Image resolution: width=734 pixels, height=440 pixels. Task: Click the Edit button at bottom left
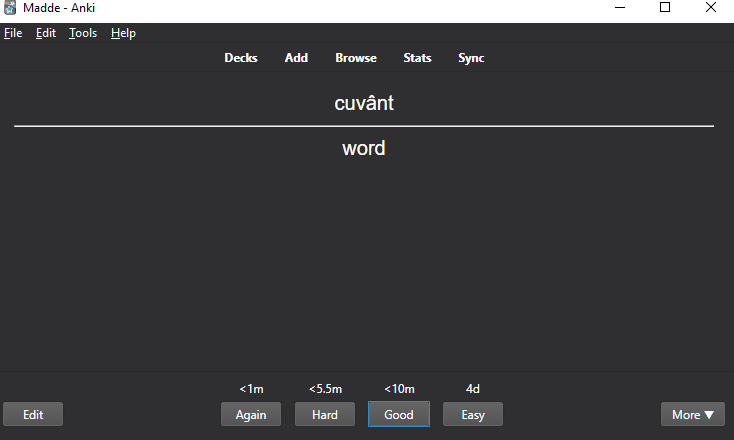[x=33, y=414]
